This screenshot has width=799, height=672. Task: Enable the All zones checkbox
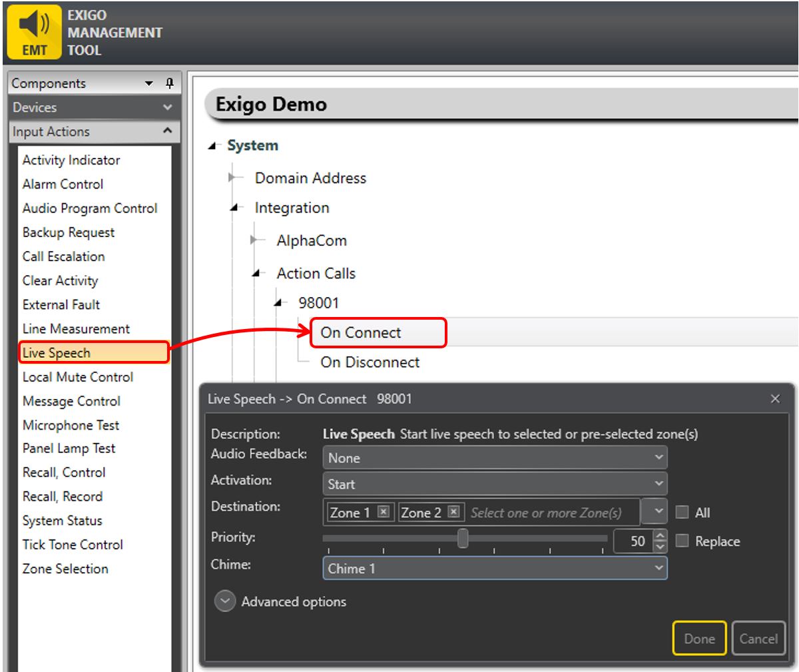click(x=682, y=512)
